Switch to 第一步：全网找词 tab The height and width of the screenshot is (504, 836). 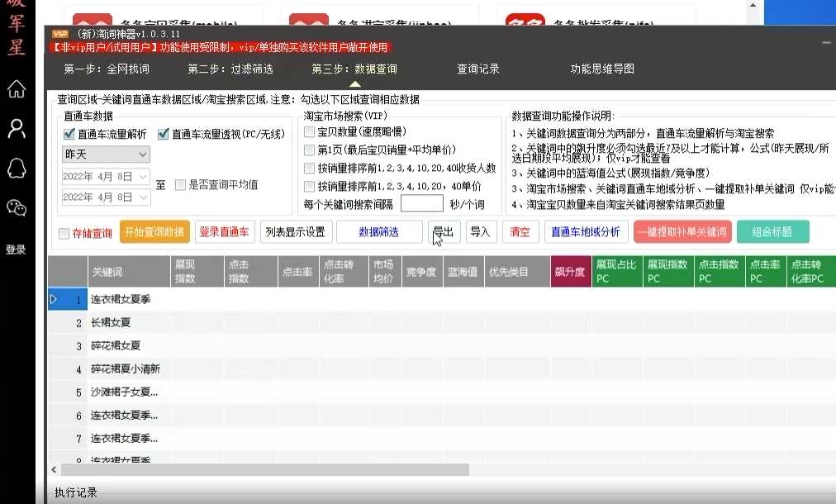click(x=107, y=69)
